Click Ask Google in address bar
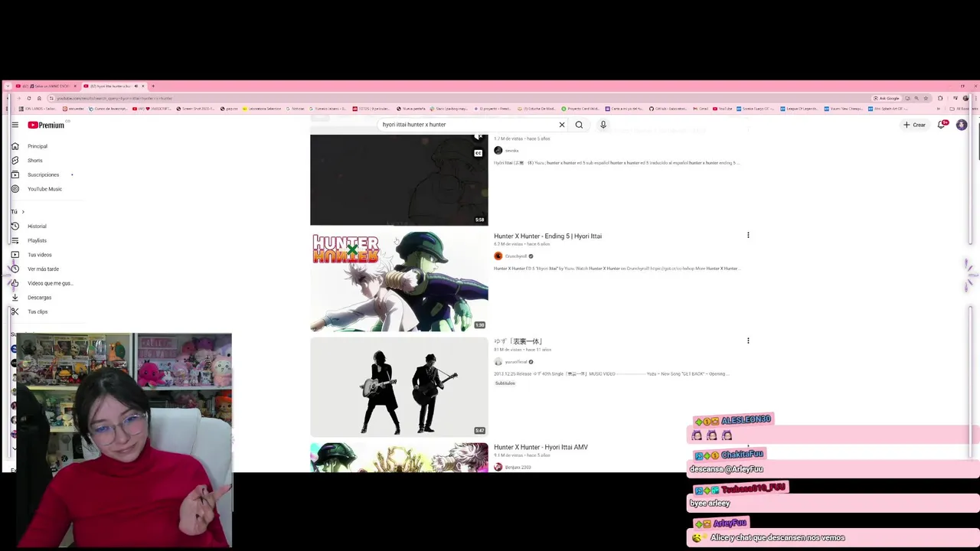The width and height of the screenshot is (980, 551). (887, 98)
